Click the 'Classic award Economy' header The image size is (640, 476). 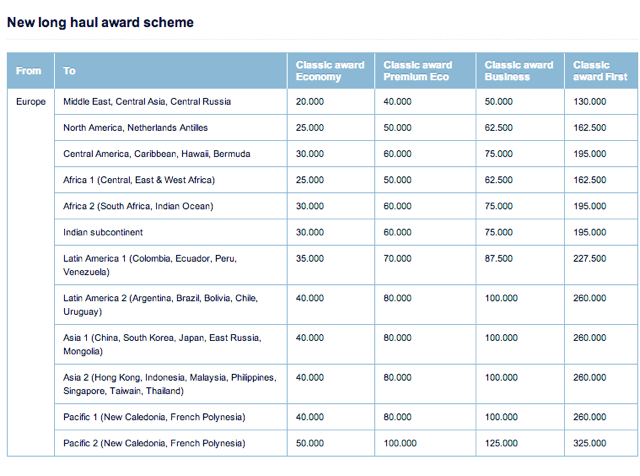[x=330, y=71]
